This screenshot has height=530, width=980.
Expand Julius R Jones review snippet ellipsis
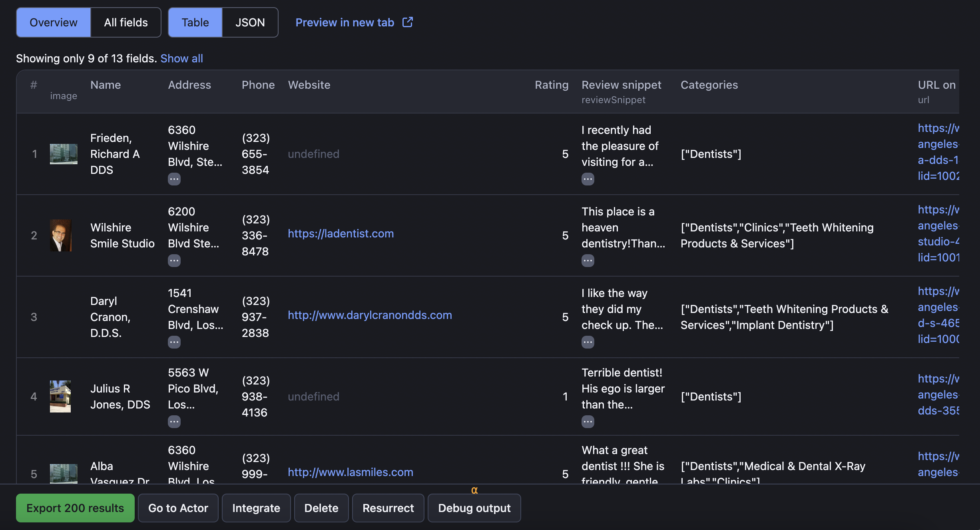tap(588, 422)
